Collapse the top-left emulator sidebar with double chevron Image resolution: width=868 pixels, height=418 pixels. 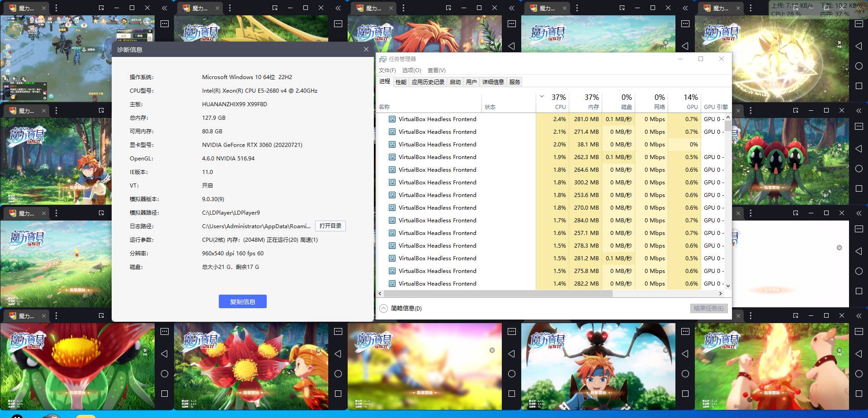click(x=165, y=8)
